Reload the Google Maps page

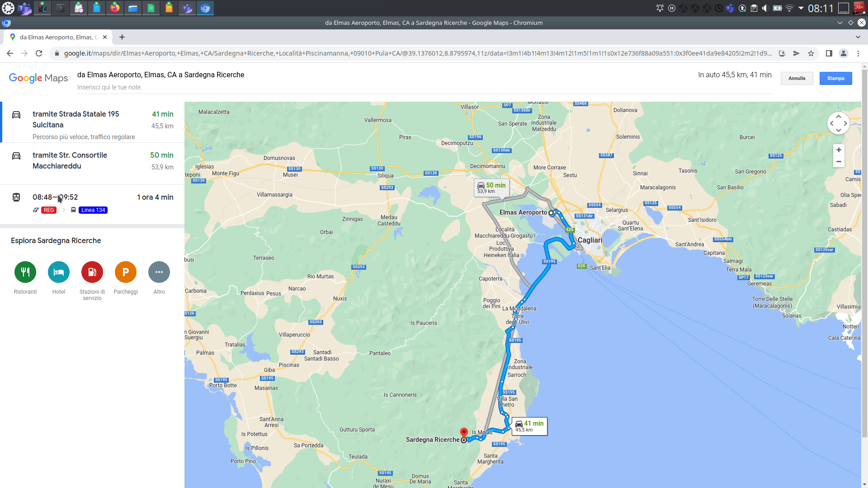click(x=39, y=53)
